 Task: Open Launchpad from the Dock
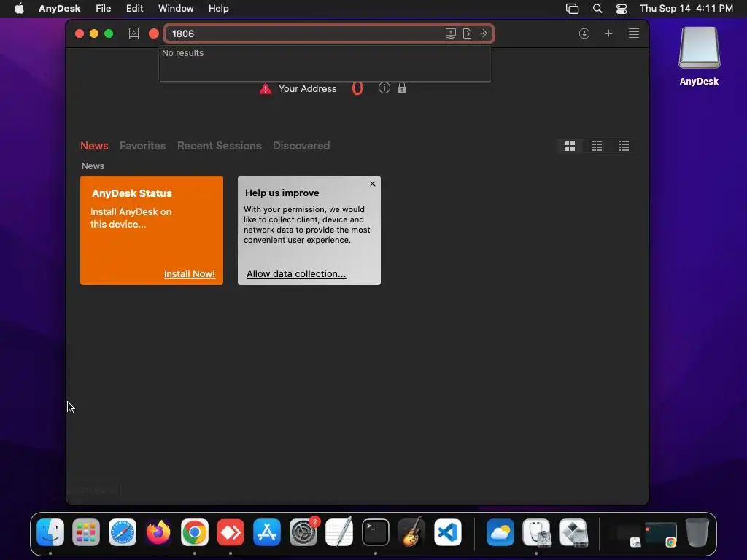click(86, 532)
